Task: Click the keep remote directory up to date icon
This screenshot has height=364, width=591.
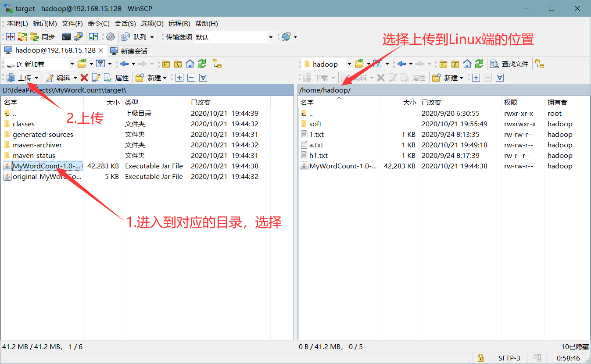Action: click(93, 37)
